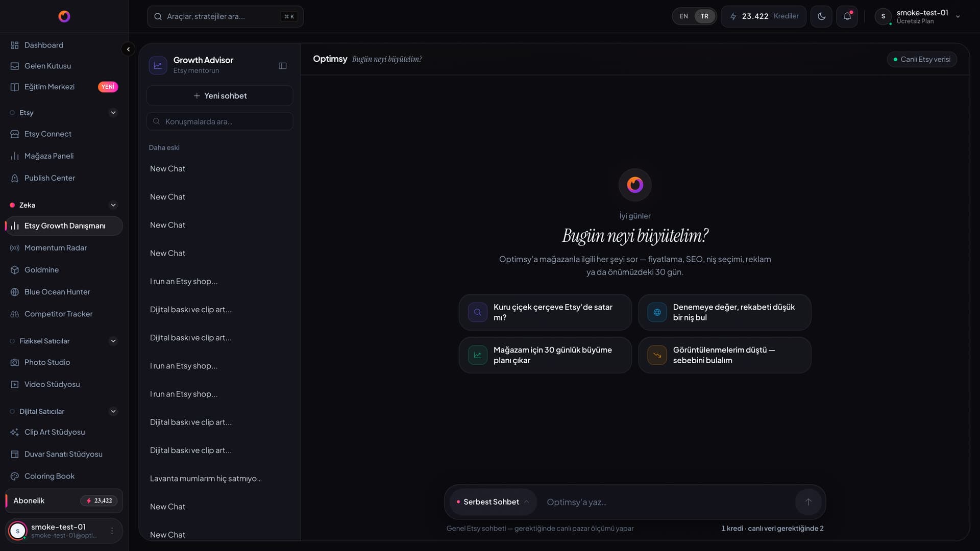
Task: Collapse the Etsy sidebar section
Action: pyautogui.click(x=113, y=113)
